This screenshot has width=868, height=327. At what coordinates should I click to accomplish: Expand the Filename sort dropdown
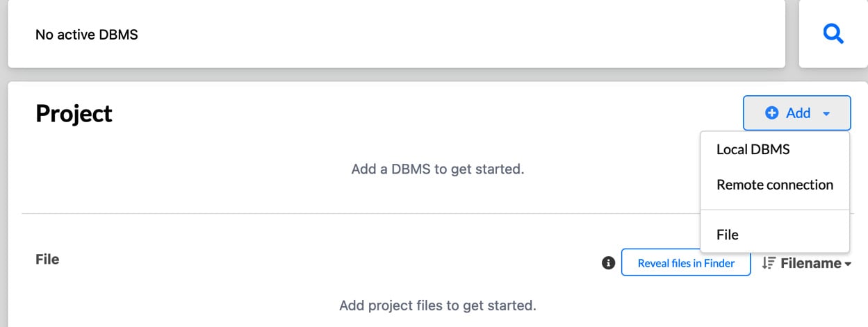(848, 264)
